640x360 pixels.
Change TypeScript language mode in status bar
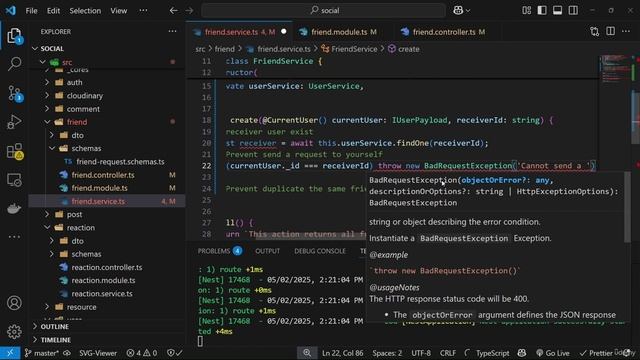[493, 353]
